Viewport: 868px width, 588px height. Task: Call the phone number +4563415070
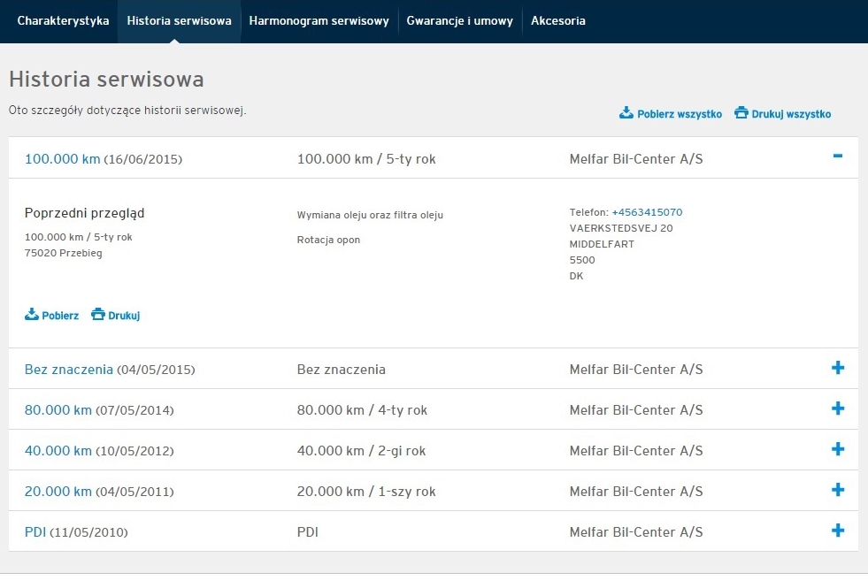[x=647, y=212]
